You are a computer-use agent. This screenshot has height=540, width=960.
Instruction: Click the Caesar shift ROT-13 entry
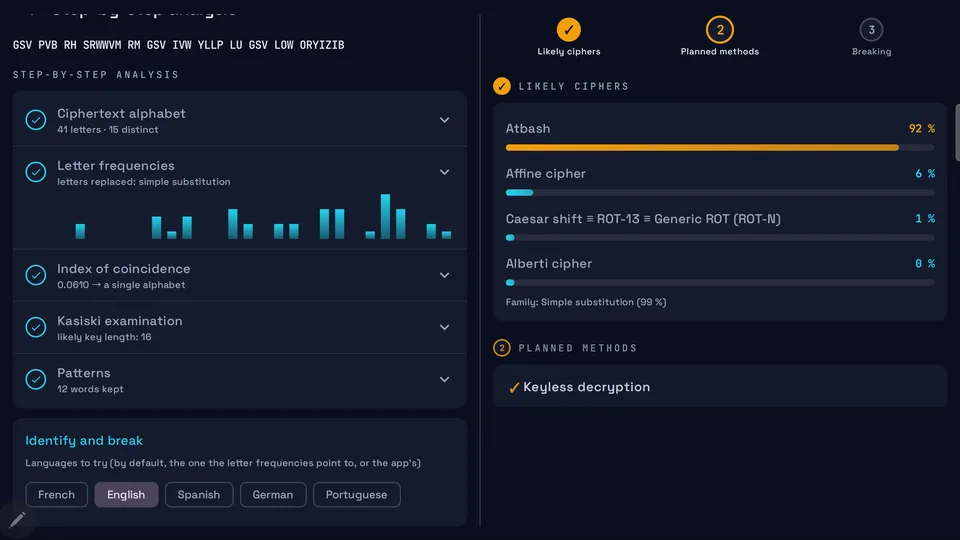(x=643, y=219)
